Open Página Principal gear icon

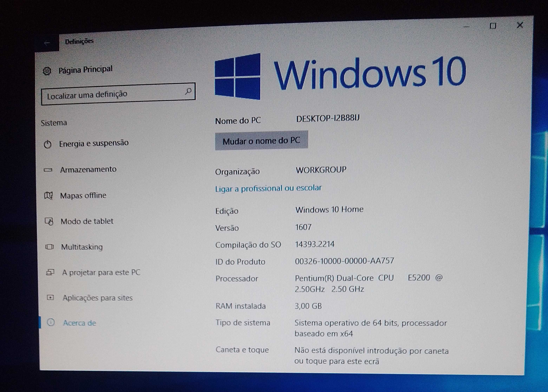pyautogui.click(x=47, y=71)
